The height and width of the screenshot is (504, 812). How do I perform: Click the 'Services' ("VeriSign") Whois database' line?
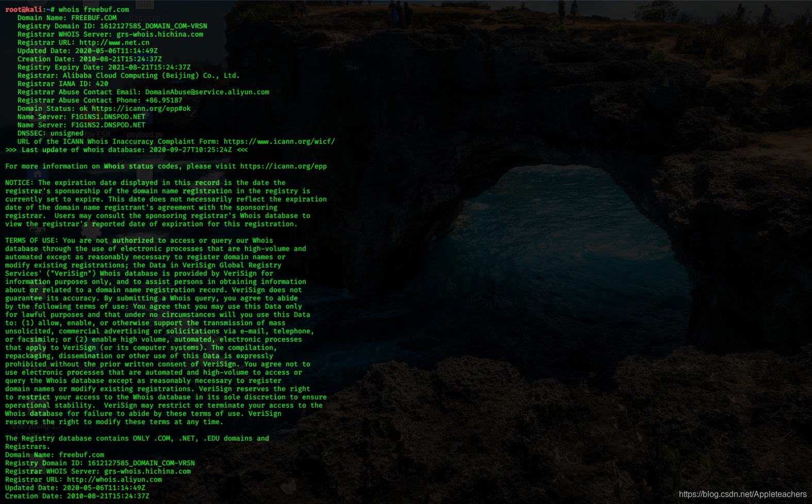tap(139, 273)
